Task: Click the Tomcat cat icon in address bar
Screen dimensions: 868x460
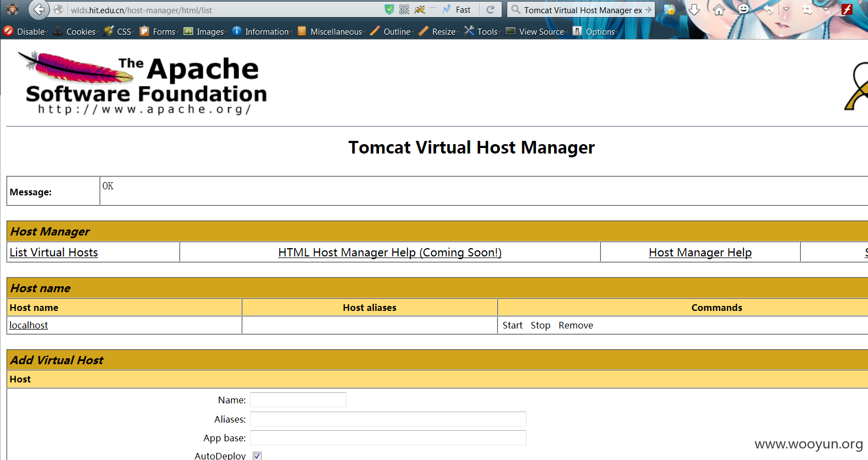Action: (x=420, y=9)
